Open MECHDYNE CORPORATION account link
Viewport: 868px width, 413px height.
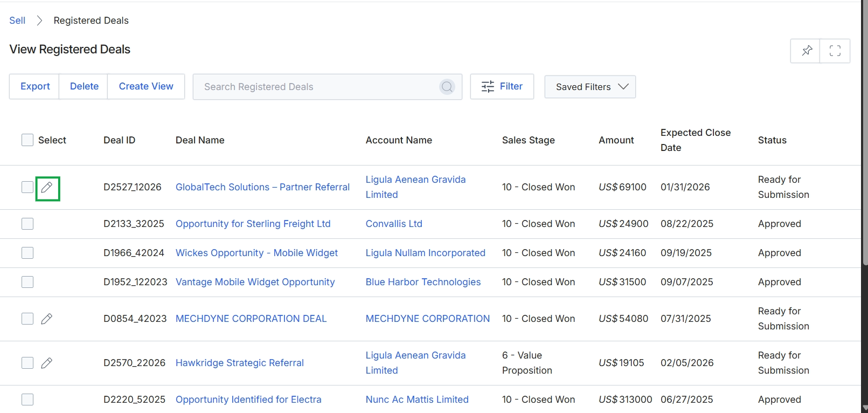428,319
